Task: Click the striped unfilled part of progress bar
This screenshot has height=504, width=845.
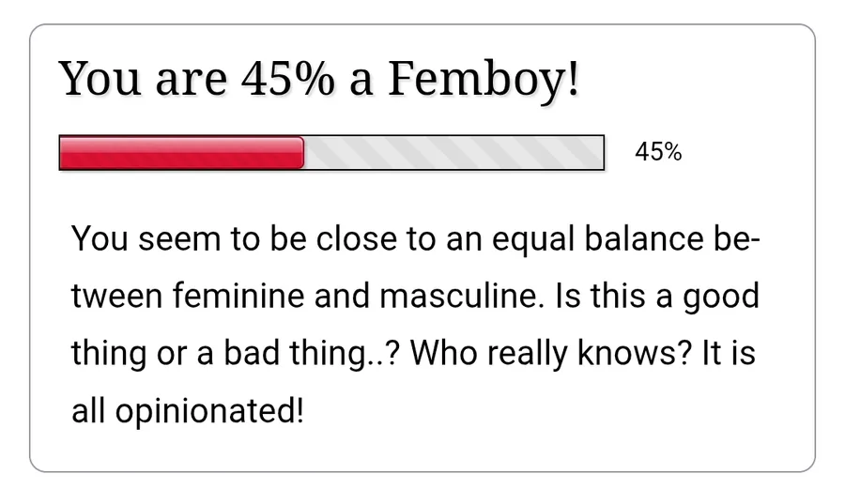Action: [x=453, y=153]
